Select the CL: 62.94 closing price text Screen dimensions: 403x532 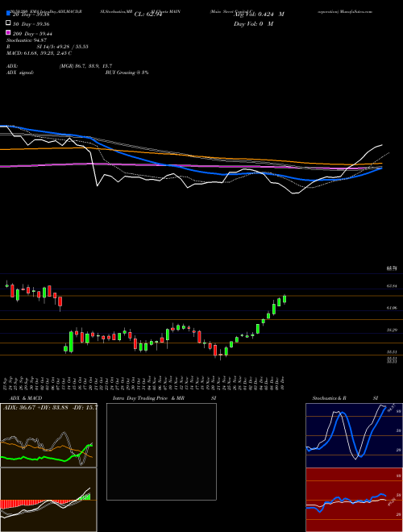(x=148, y=14)
